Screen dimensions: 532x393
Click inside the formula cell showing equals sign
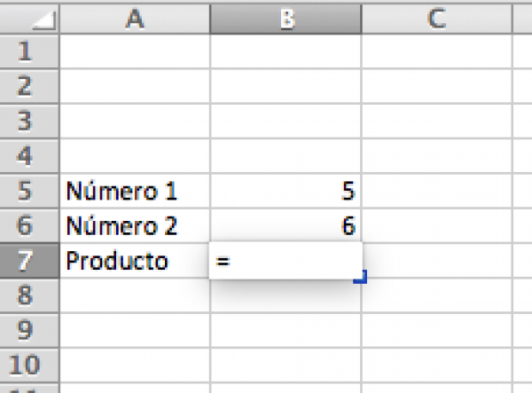click(286, 263)
